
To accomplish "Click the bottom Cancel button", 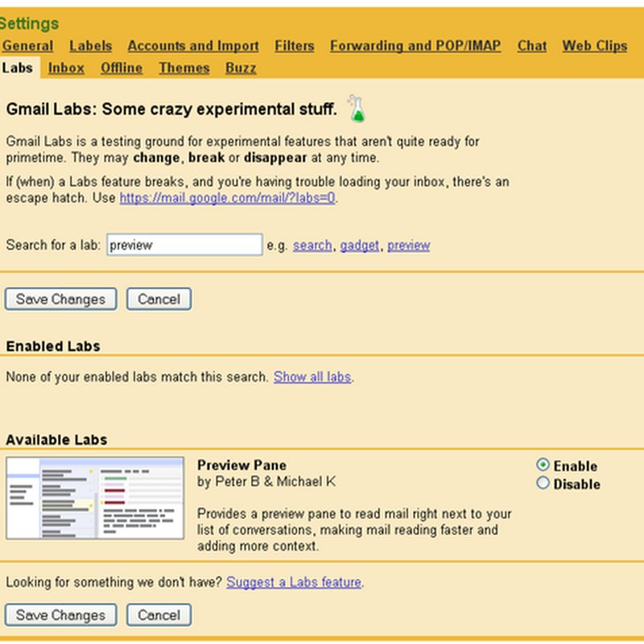I will [159, 615].
